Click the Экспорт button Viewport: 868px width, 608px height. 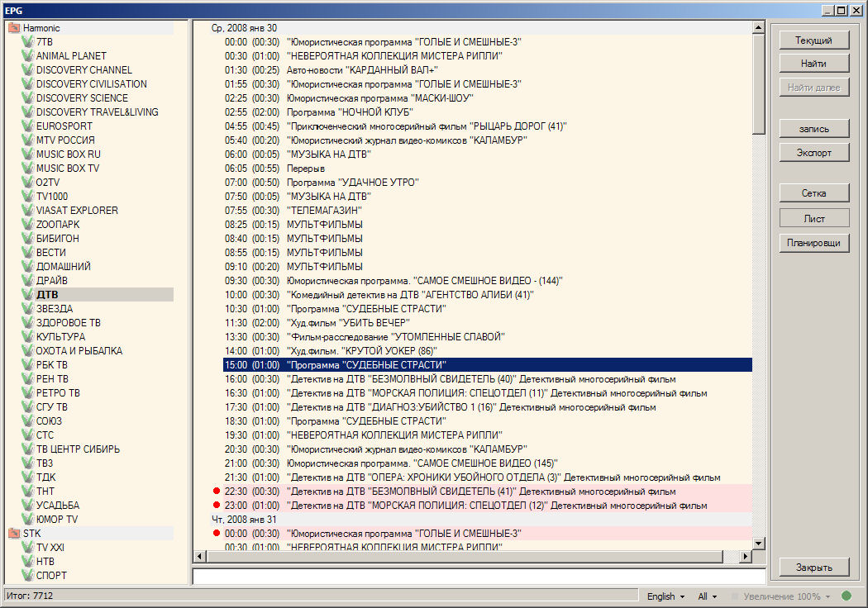click(x=813, y=153)
